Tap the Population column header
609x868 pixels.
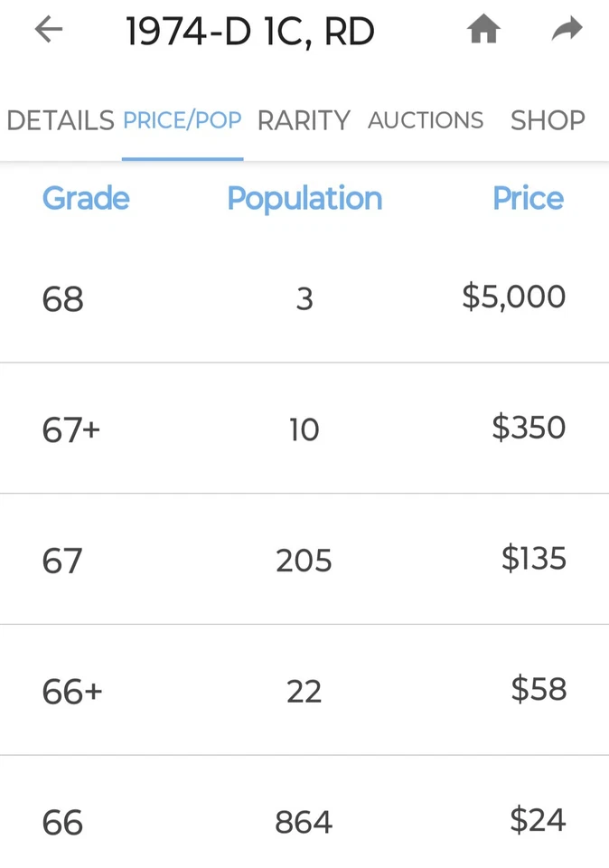coord(304,199)
